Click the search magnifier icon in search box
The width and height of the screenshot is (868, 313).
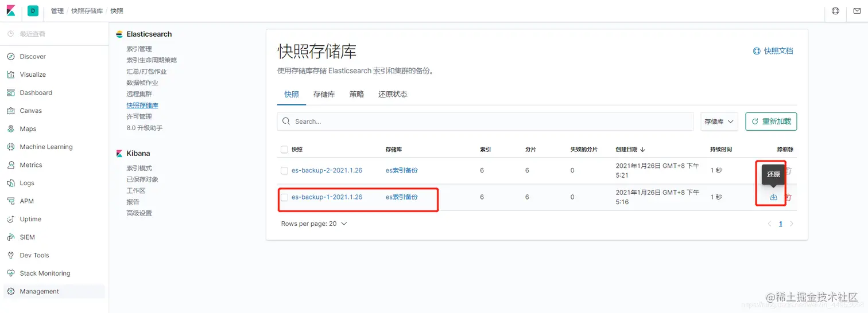pos(286,122)
